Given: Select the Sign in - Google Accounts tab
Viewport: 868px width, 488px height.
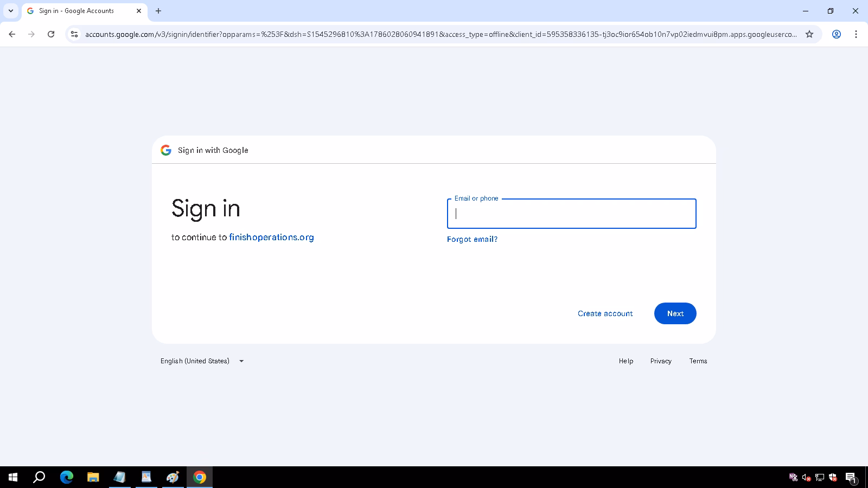Looking at the screenshot, I should [x=84, y=11].
